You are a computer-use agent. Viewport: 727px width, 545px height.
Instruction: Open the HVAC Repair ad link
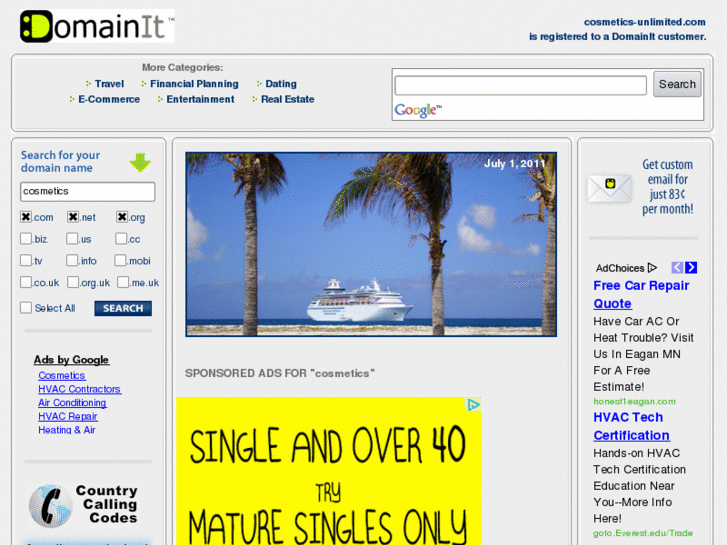click(68, 417)
